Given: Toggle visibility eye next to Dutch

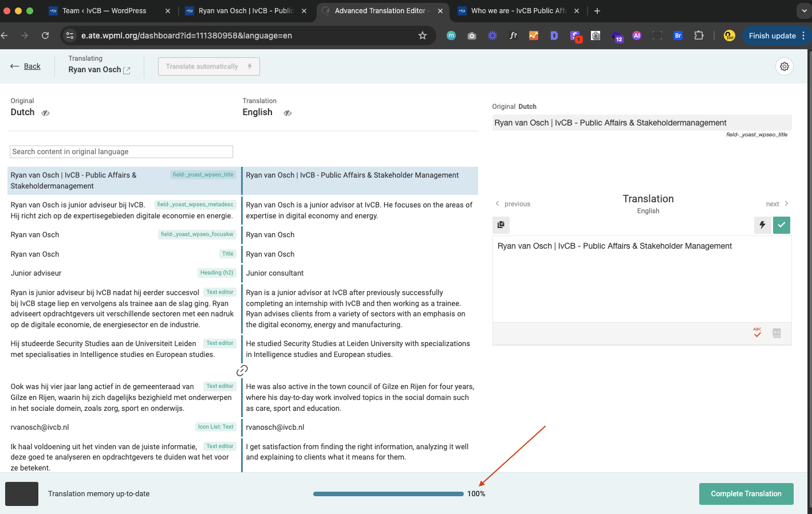Looking at the screenshot, I should 46,113.
